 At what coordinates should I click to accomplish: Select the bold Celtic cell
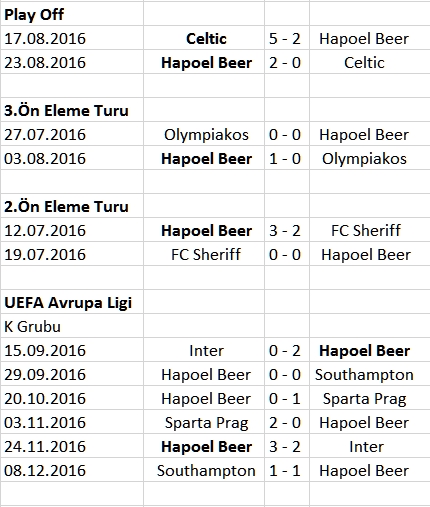204,38
